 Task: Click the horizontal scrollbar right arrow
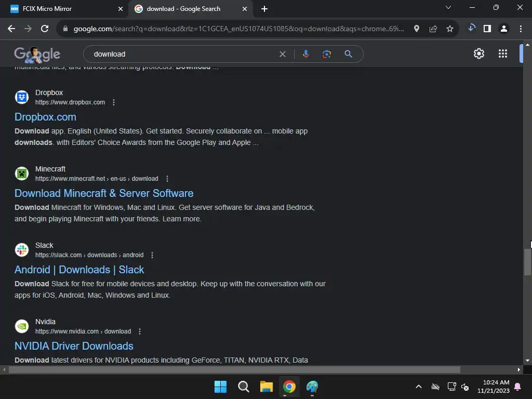coord(518,369)
